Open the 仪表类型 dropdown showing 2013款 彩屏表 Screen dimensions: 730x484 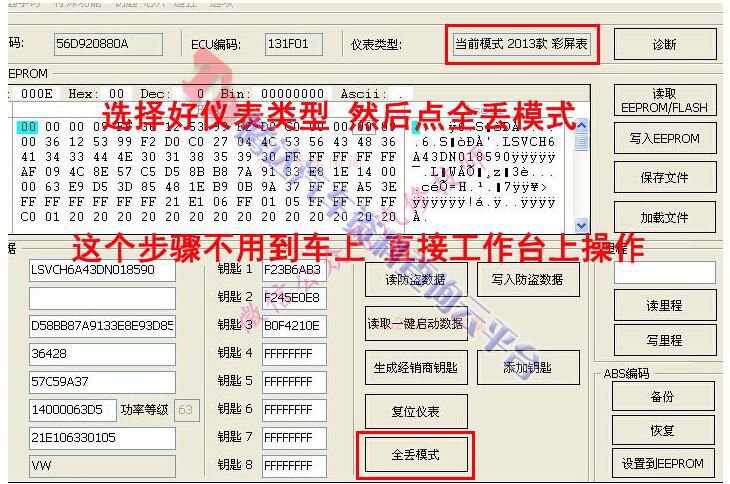tap(522, 44)
